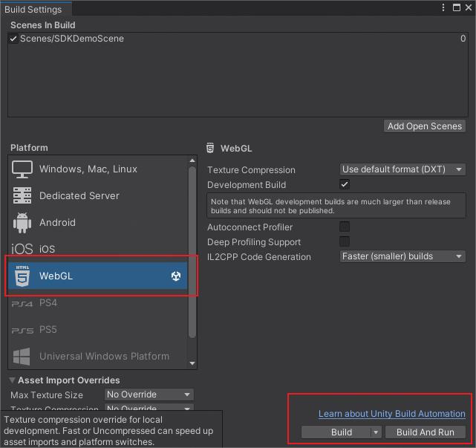Select Universal Windows Platform entry
Viewport: 476px width, 448px height.
(x=98, y=357)
